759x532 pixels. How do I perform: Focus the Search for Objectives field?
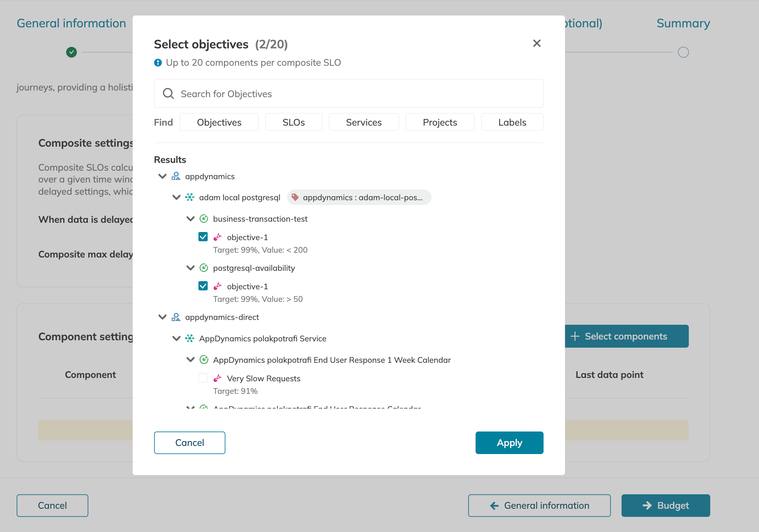point(348,93)
